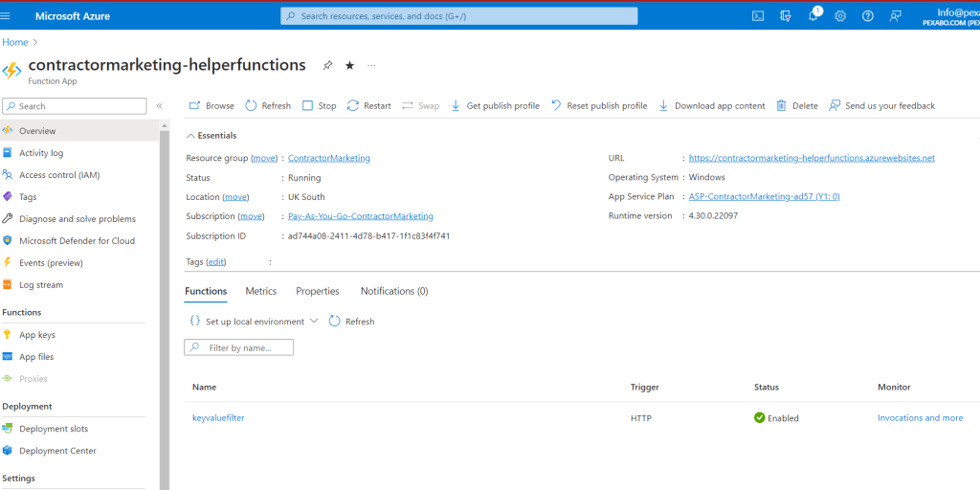
Task: Open the portal hamburger menu
Action: tap(6, 16)
